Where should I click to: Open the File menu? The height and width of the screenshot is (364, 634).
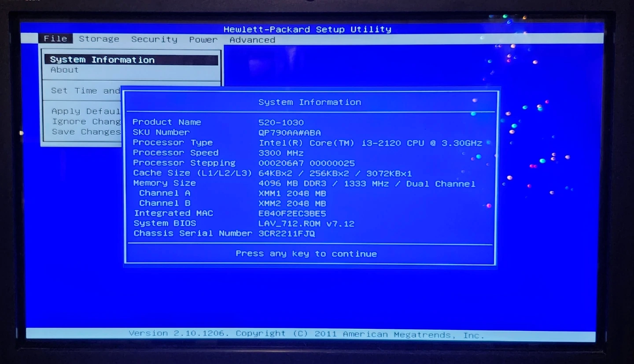click(x=55, y=39)
